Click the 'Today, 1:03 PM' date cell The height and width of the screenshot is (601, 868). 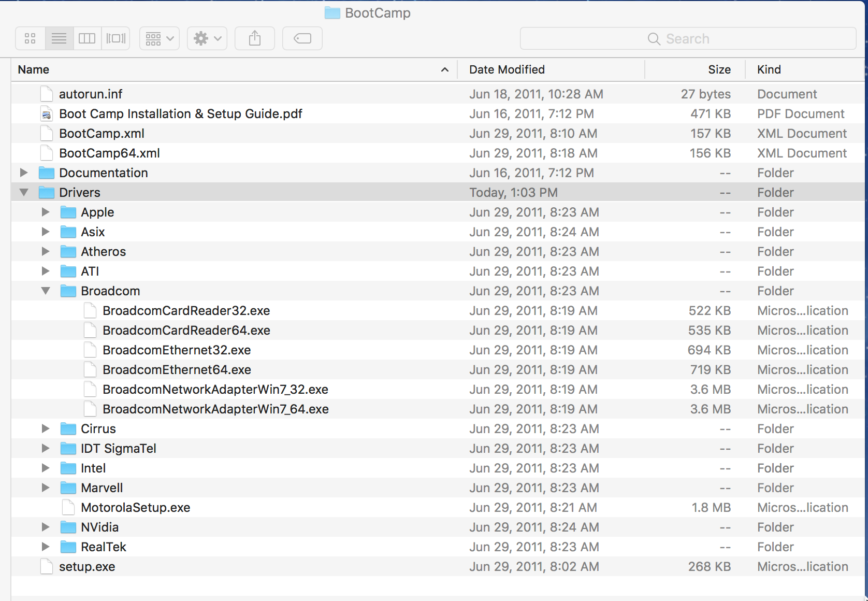(514, 193)
